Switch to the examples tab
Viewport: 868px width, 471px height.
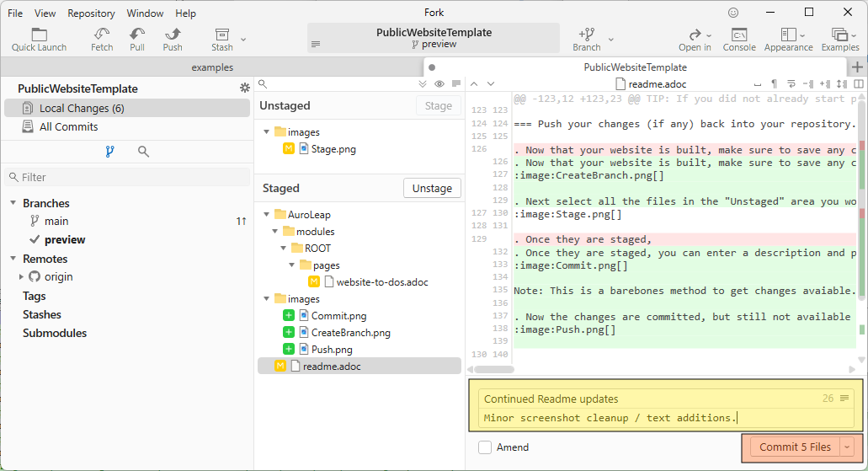pos(212,67)
